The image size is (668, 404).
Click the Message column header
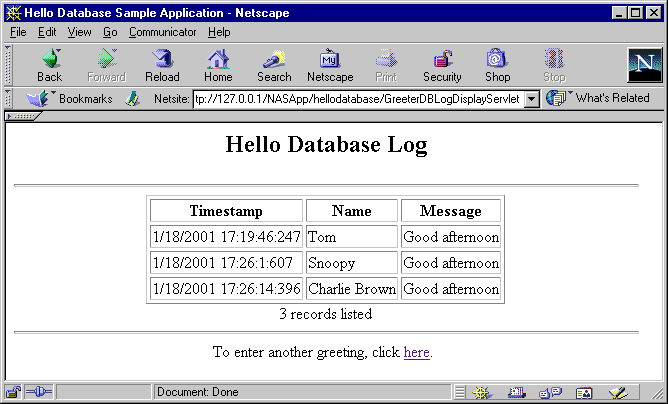pyautogui.click(x=451, y=211)
